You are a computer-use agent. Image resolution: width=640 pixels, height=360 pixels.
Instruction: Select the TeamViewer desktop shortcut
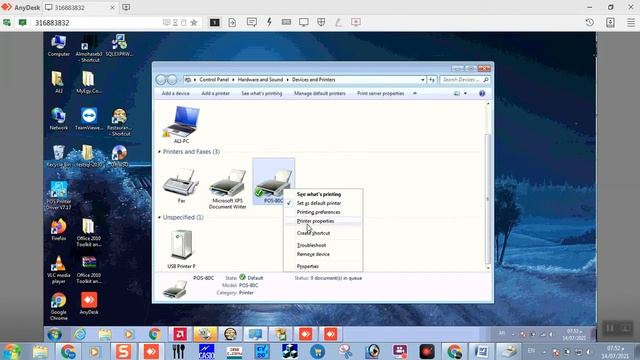click(x=89, y=119)
